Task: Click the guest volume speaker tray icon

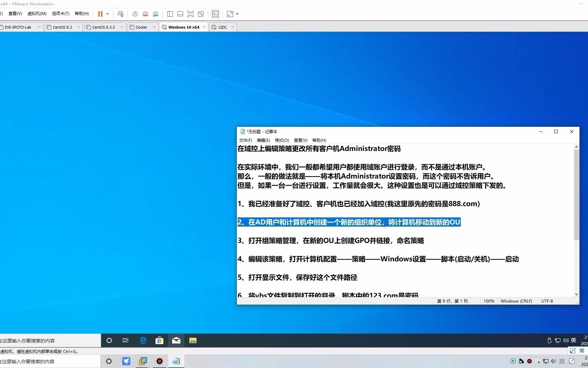Action: pos(566,340)
